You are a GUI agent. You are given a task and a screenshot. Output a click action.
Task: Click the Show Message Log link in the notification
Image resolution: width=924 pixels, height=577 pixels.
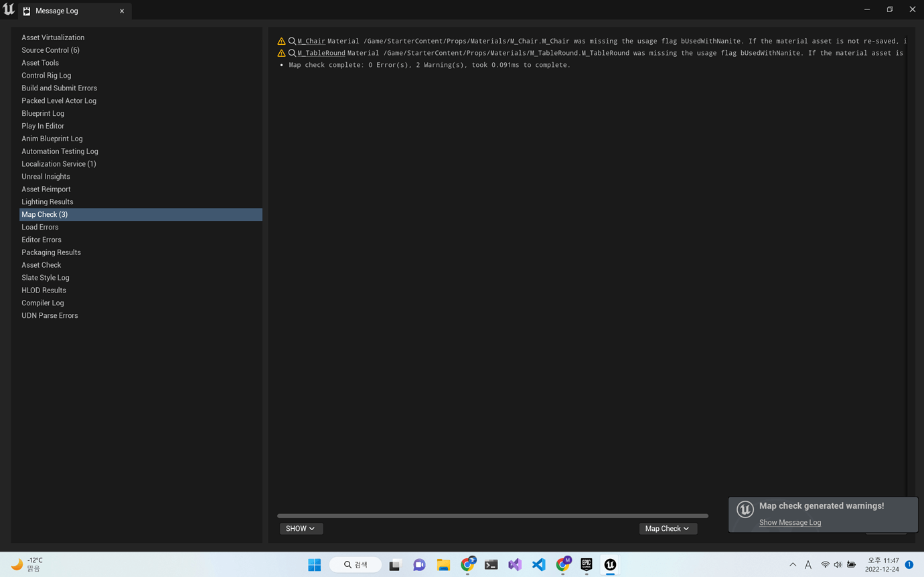tap(789, 522)
